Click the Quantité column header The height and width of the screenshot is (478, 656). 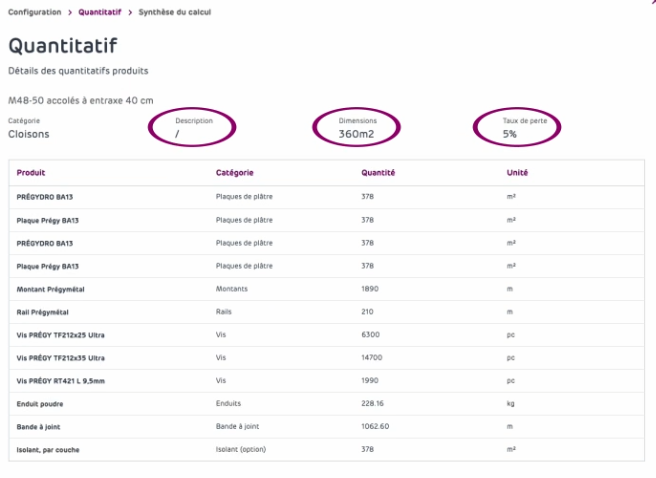coord(378,173)
